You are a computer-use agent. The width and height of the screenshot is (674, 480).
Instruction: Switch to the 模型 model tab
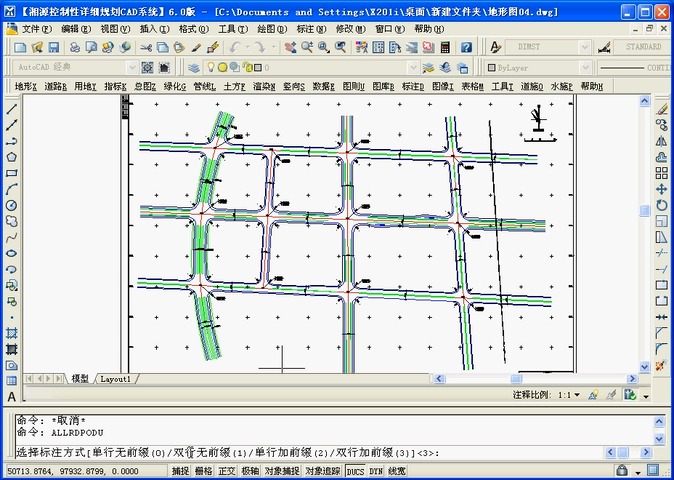click(x=80, y=379)
